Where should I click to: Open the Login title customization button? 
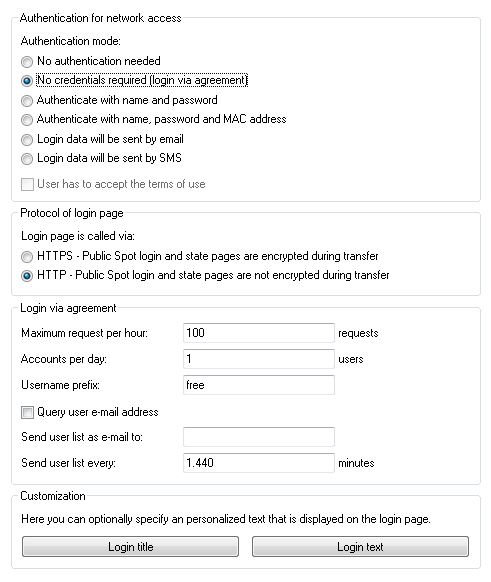pos(130,547)
